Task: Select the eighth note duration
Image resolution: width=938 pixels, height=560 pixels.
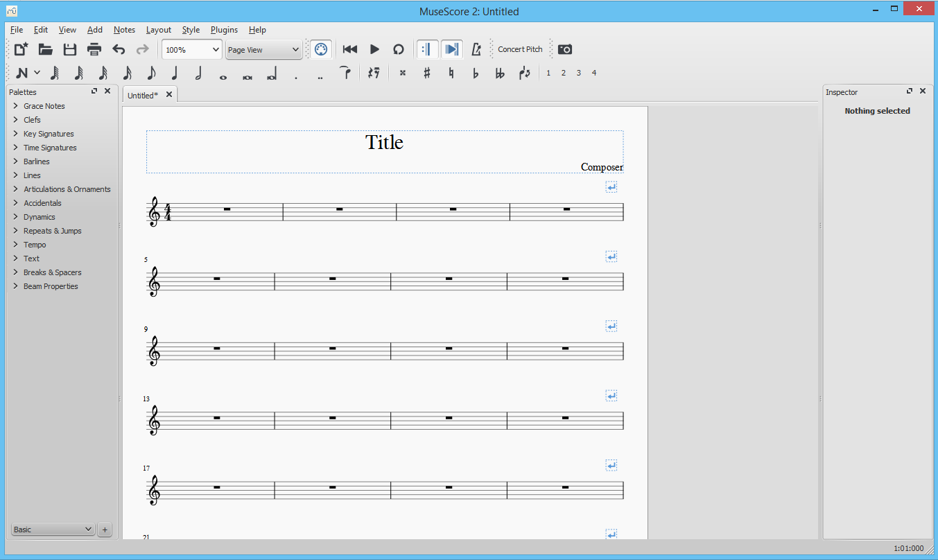Action: point(151,73)
